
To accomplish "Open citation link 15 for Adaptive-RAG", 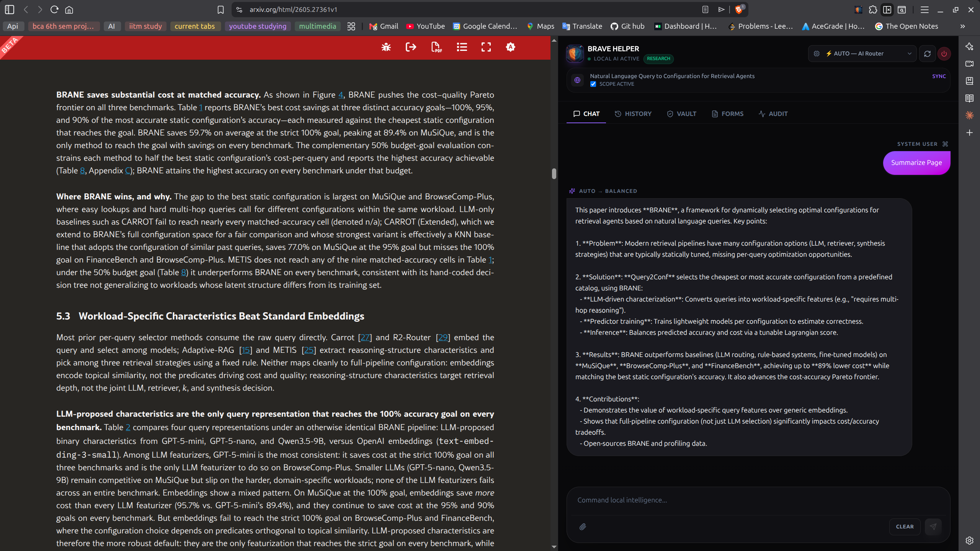I will click(246, 350).
